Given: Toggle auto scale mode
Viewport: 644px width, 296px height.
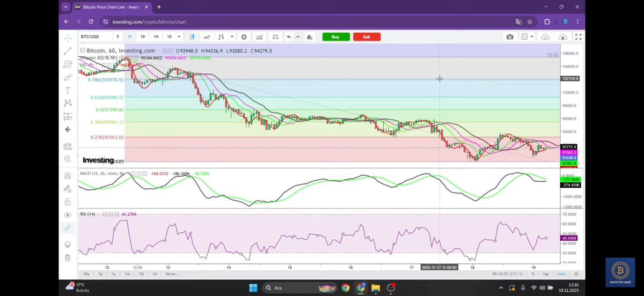Looking at the screenshot, I should coord(561,273).
